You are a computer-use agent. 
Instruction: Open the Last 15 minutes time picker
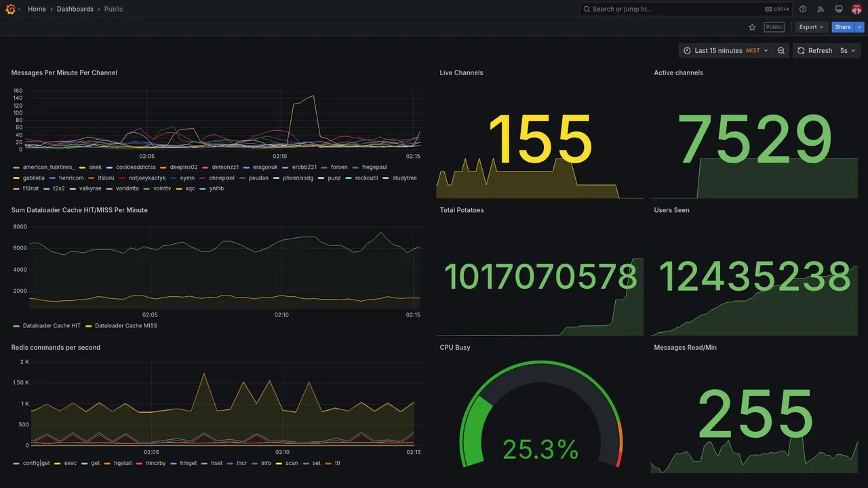point(726,51)
